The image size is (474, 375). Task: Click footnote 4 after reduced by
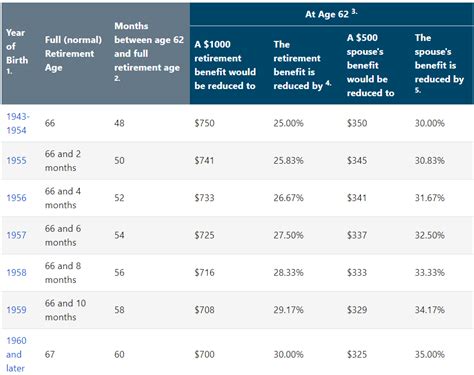pyautogui.click(x=328, y=83)
